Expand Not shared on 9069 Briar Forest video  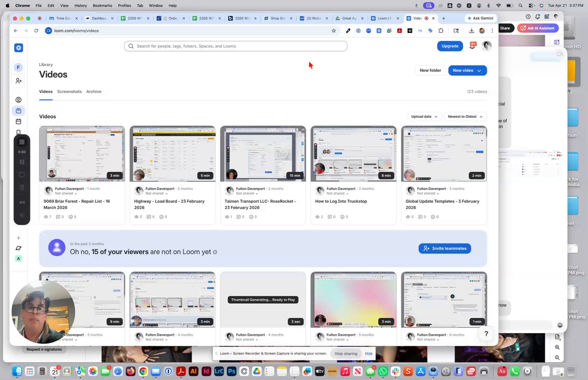[x=65, y=194]
